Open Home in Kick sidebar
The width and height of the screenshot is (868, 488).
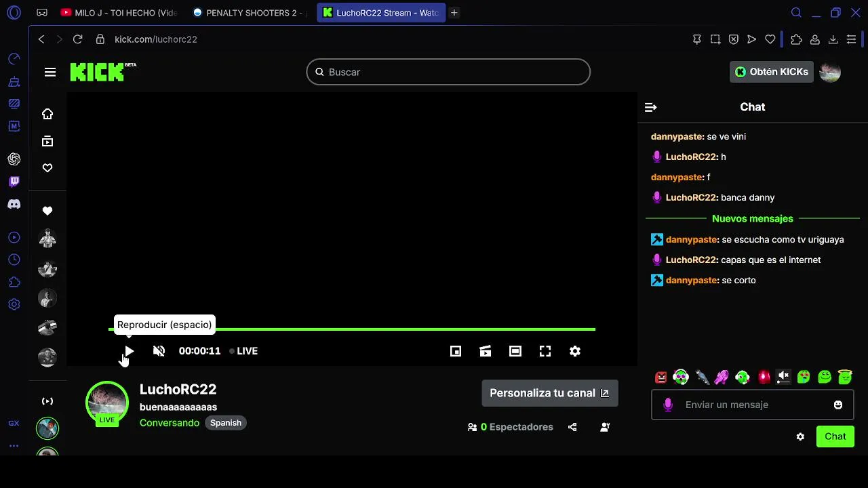[x=47, y=114]
